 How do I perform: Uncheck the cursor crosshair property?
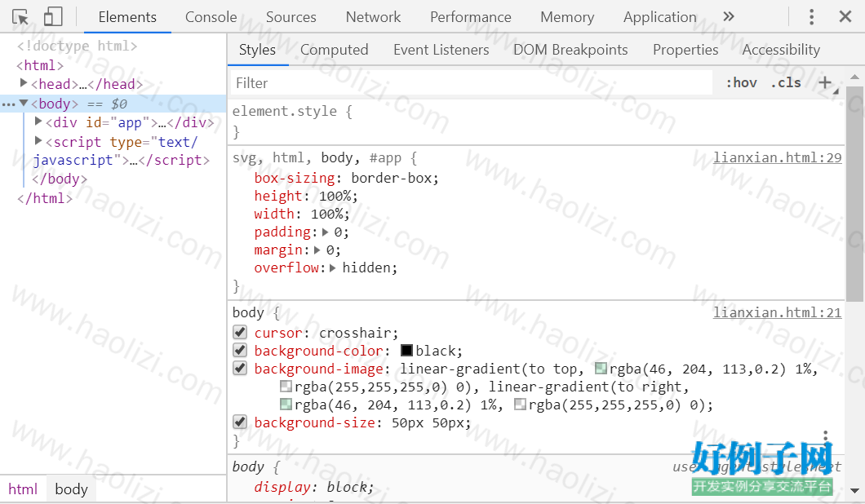click(240, 332)
